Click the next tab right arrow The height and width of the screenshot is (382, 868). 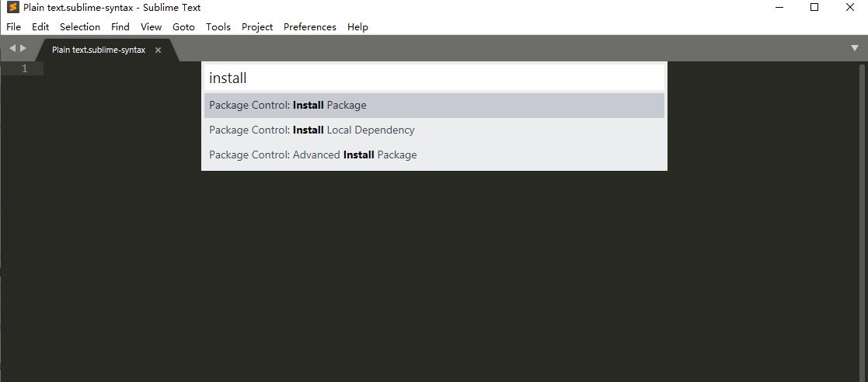(23, 48)
